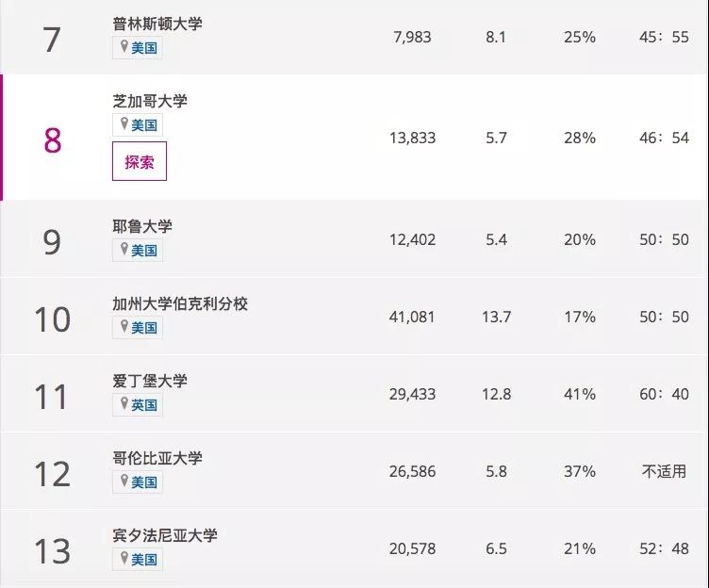
Task: Click rank number 8 in the list
Action: pyautogui.click(x=53, y=139)
